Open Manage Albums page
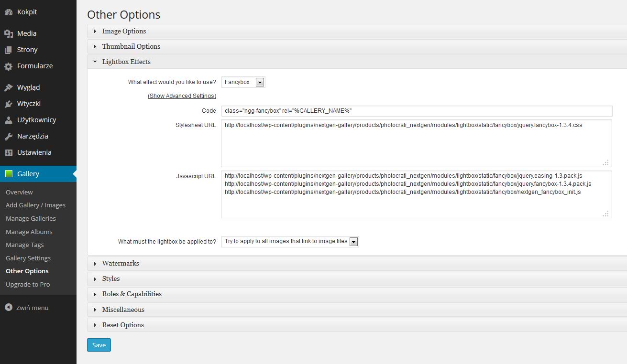Screen dimensions: 627x364 point(29,232)
